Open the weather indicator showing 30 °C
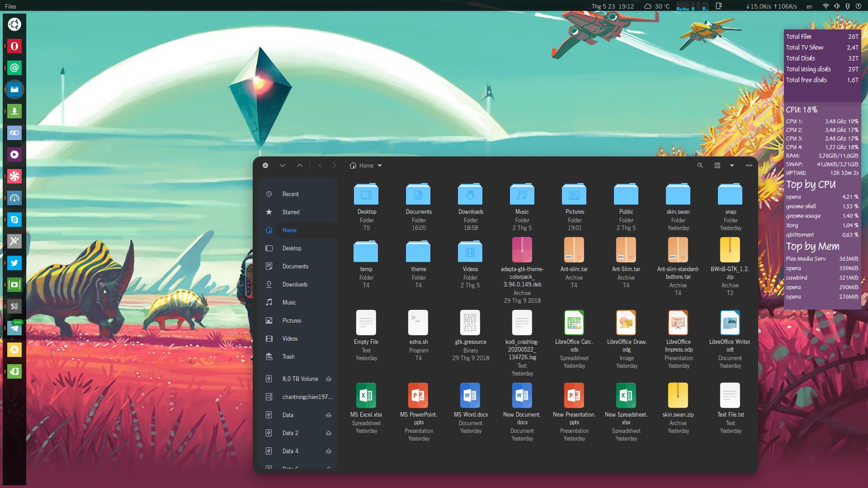Viewport: 868px width, 488px height. [x=656, y=6]
